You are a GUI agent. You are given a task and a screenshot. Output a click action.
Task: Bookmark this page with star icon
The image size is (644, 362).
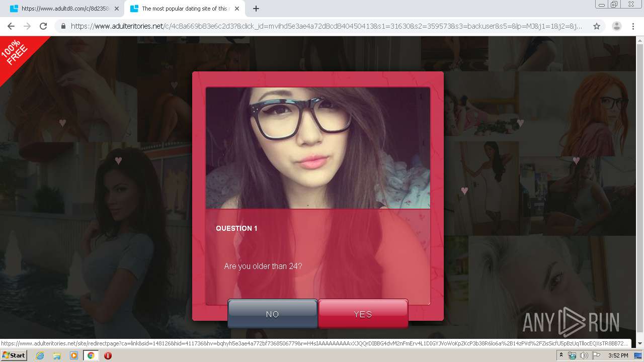[597, 26]
